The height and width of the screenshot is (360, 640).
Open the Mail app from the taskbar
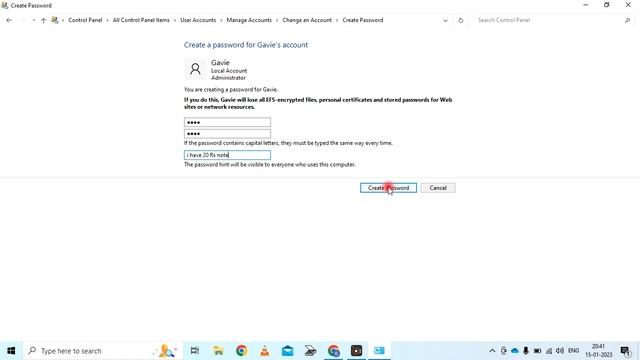(x=288, y=351)
